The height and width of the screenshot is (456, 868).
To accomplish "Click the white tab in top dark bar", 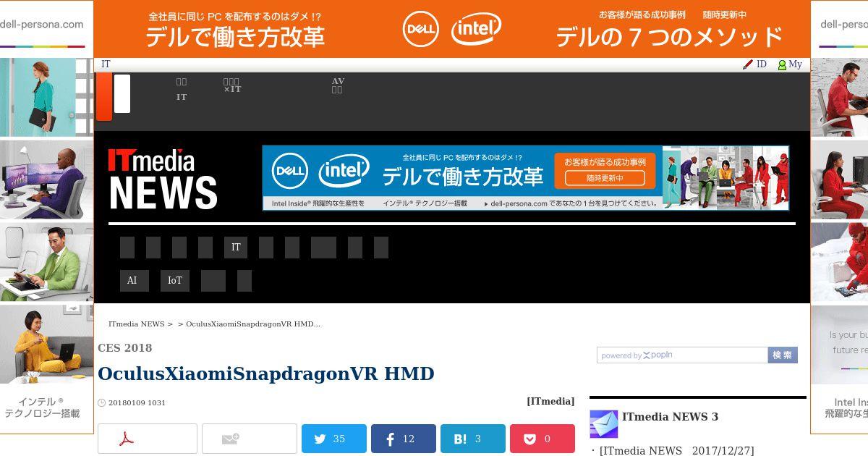I will (122, 93).
